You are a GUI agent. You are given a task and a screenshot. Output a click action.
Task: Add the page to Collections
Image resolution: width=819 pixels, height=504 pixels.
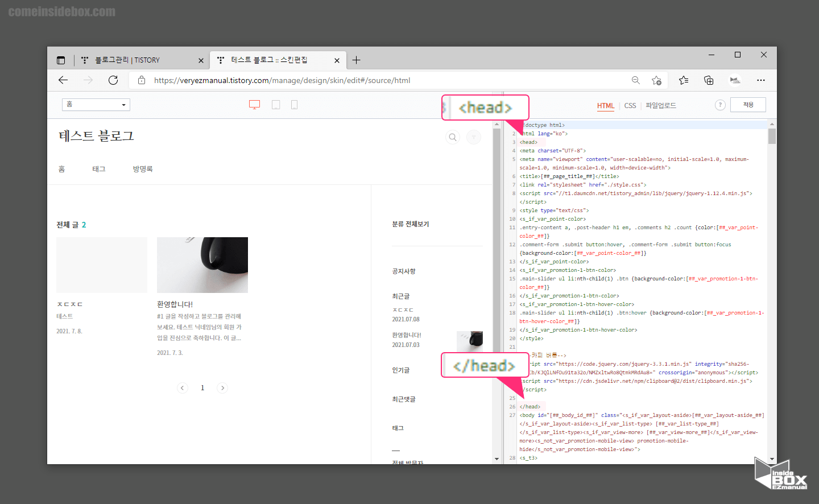click(709, 80)
